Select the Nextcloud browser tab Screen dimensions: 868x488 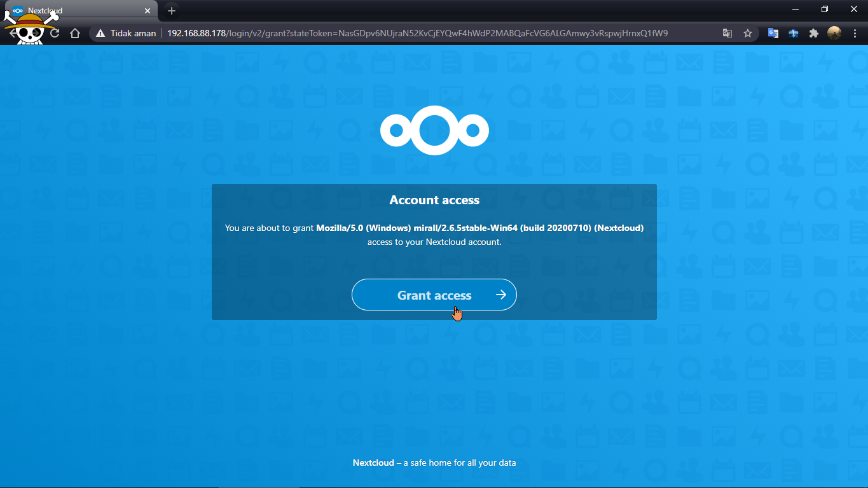81,11
